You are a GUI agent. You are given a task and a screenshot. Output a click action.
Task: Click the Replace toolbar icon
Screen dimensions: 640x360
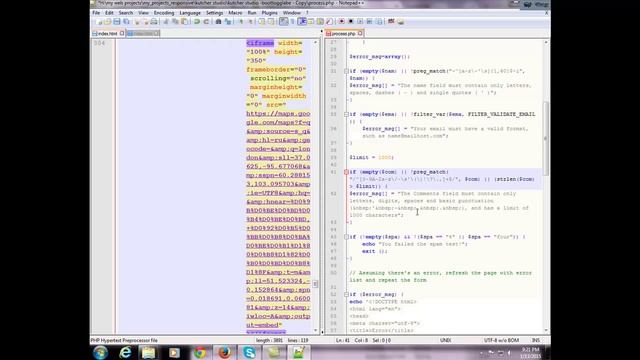[x=228, y=21]
